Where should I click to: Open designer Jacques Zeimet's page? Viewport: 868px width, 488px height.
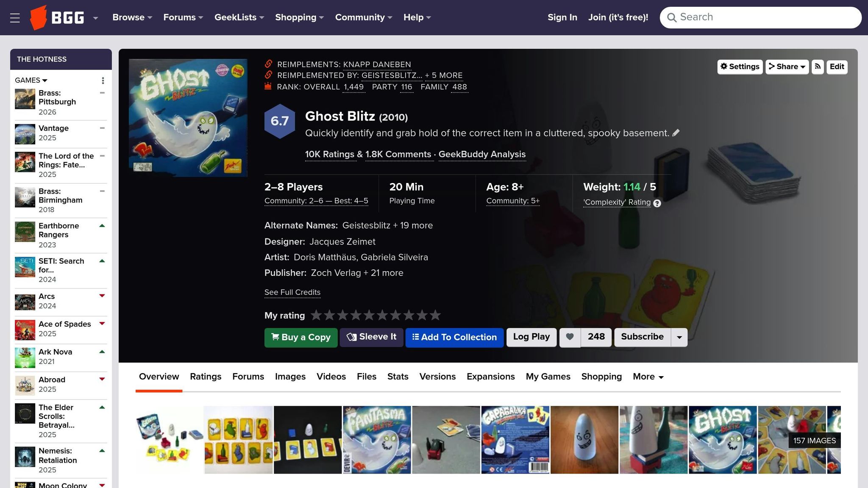(342, 241)
